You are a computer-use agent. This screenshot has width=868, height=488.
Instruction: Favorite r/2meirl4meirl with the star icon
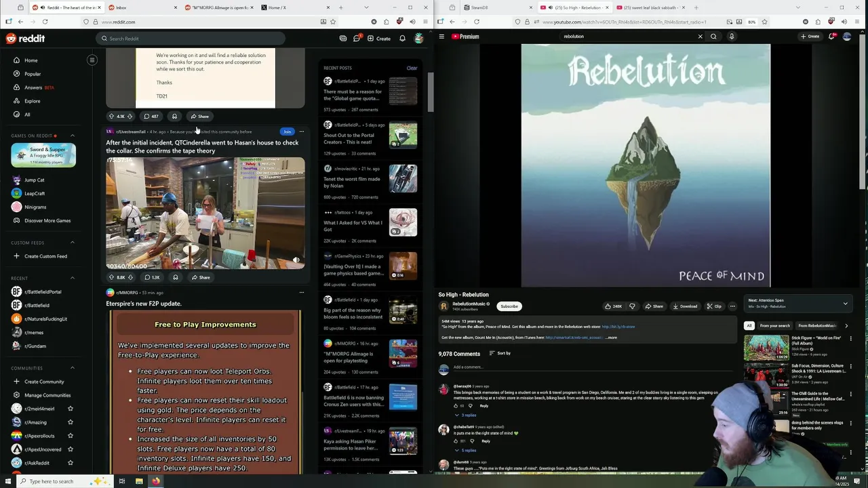[x=71, y=409]
